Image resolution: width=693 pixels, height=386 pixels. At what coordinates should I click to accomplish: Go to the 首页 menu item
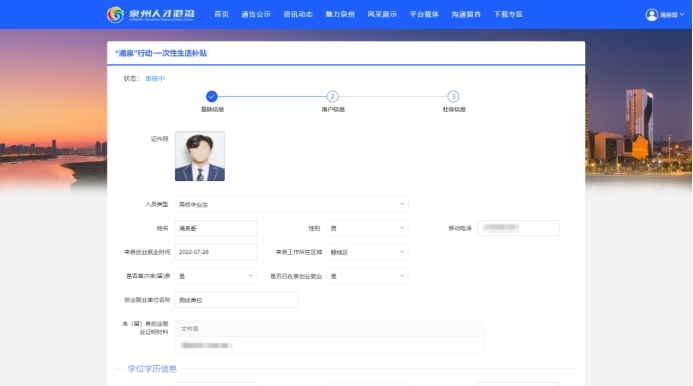click(221, 14)
